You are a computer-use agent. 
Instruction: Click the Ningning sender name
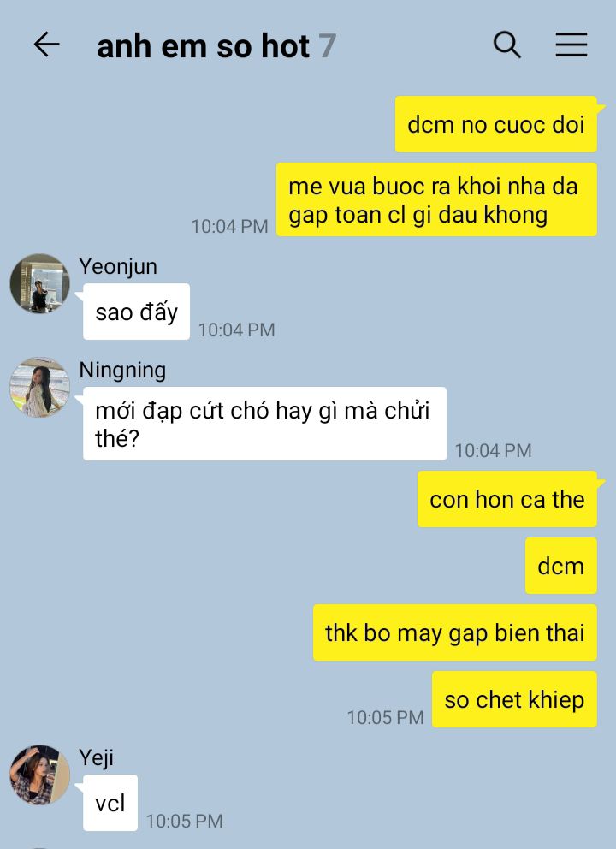(x=122, y=371)
